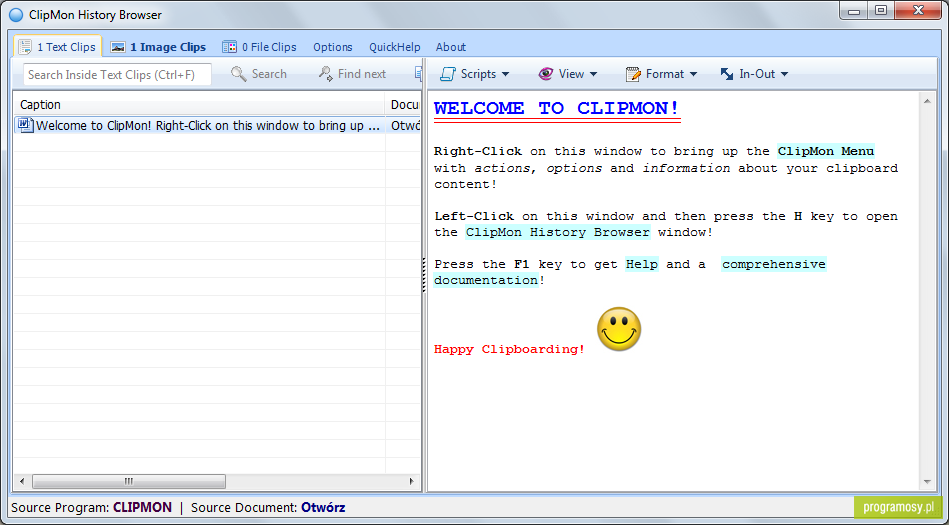Expand the Scripts dropdown arrow
Image resolution: width=949 pixels, height=525 pixels.
click(505, 74)
